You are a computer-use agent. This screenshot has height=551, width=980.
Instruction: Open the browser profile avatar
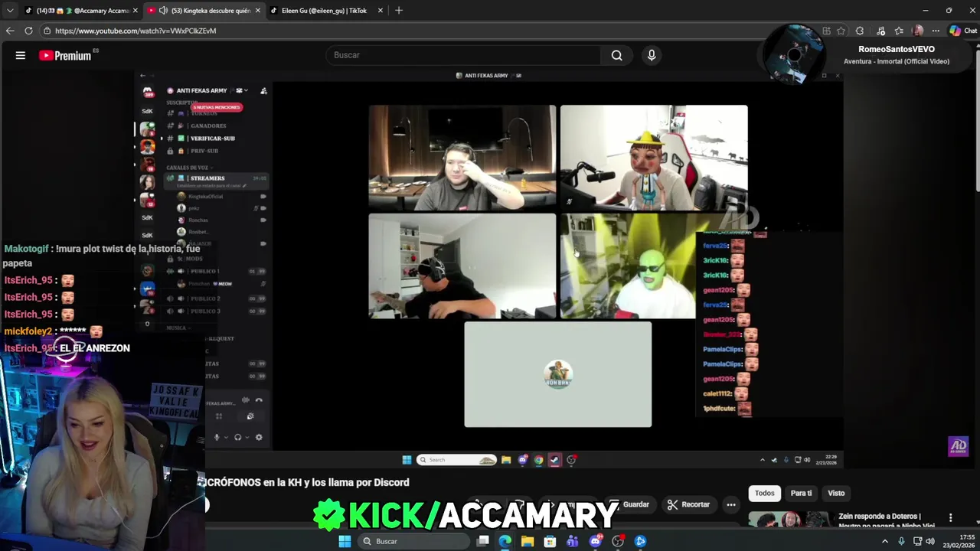(x=918, y=31)
